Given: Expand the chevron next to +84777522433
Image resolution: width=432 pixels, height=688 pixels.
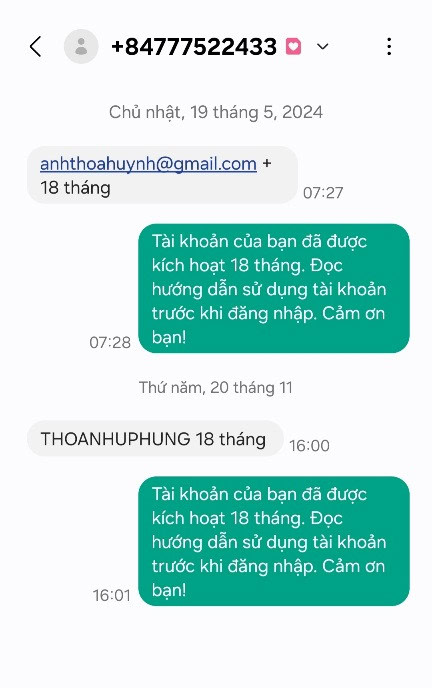Looking at the screenshot, I should (x=323, y=46).
